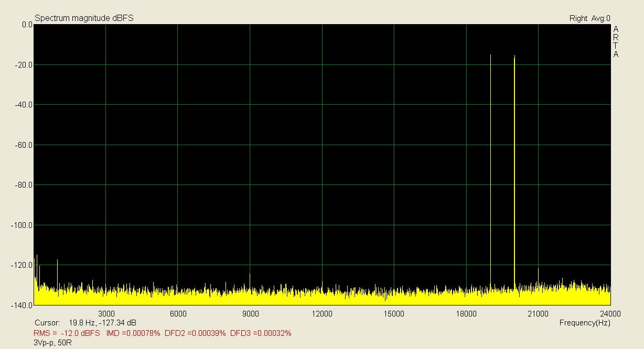Click the 12000 frequency axis label
The width and height of the screenshot is (644, 349).
pos(322,314)
